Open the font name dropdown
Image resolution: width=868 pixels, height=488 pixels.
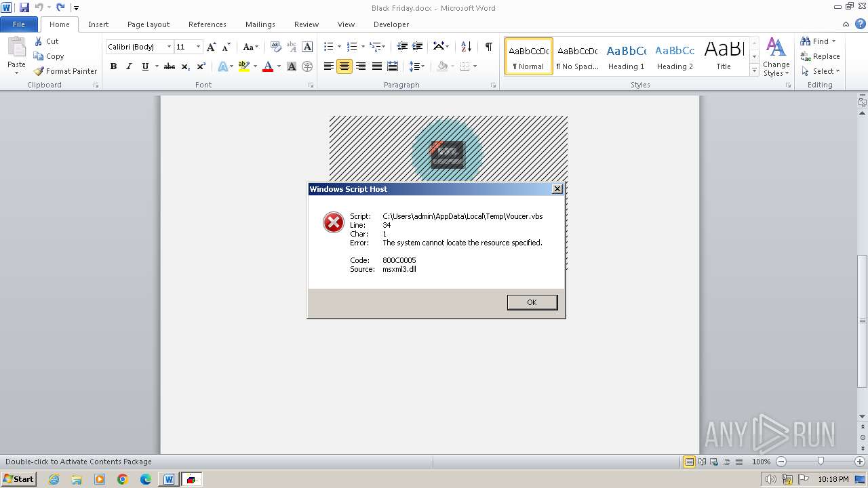[169, 47]
